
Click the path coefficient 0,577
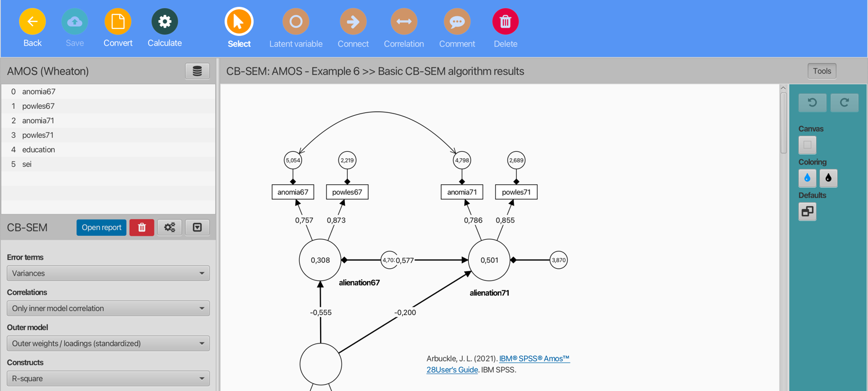pyautogui.click(x=404, y=260)
